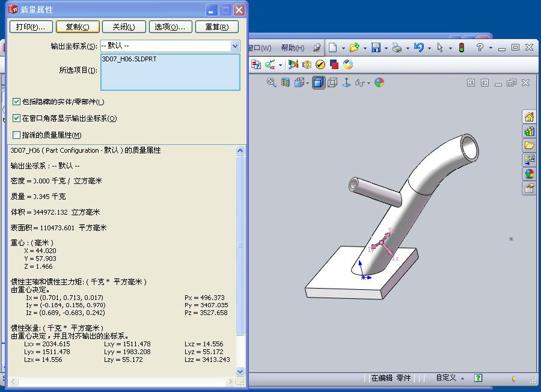Click the Rebuild traffic light icon
The height and width of the screenshot is (392, 541).
[x=462, y=48]
